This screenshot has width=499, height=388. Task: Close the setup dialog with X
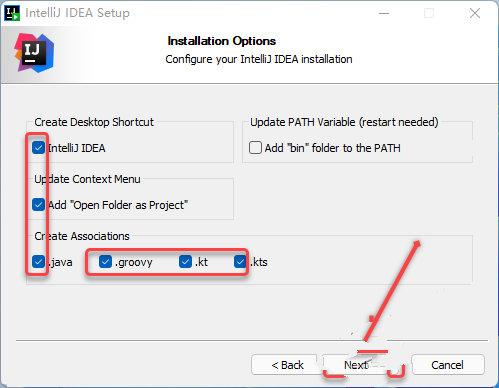click(475, 13)
